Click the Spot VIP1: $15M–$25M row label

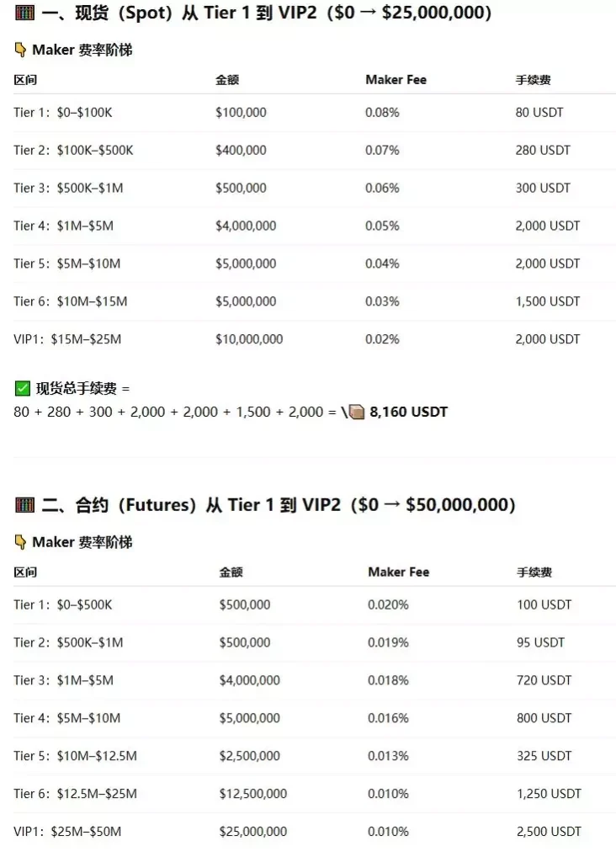(x=67, y=339)
